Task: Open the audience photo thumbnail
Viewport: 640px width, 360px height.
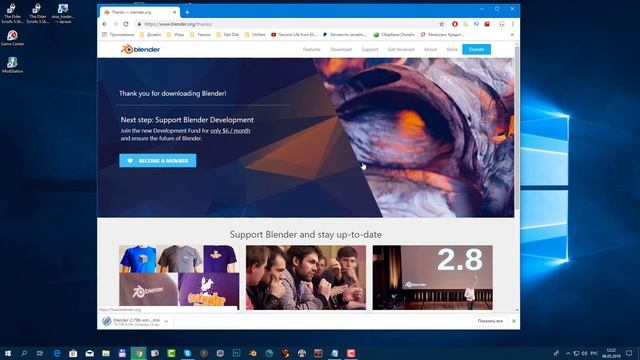Action: point(306,278)
